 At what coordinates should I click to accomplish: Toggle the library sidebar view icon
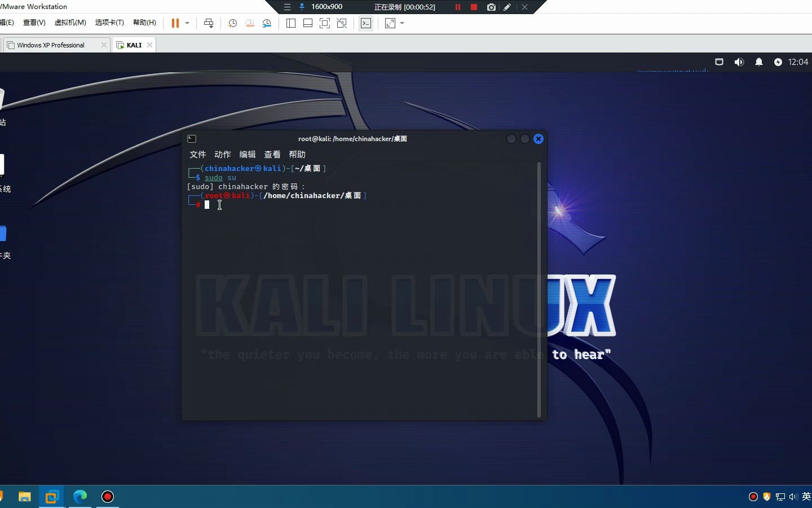291,23
